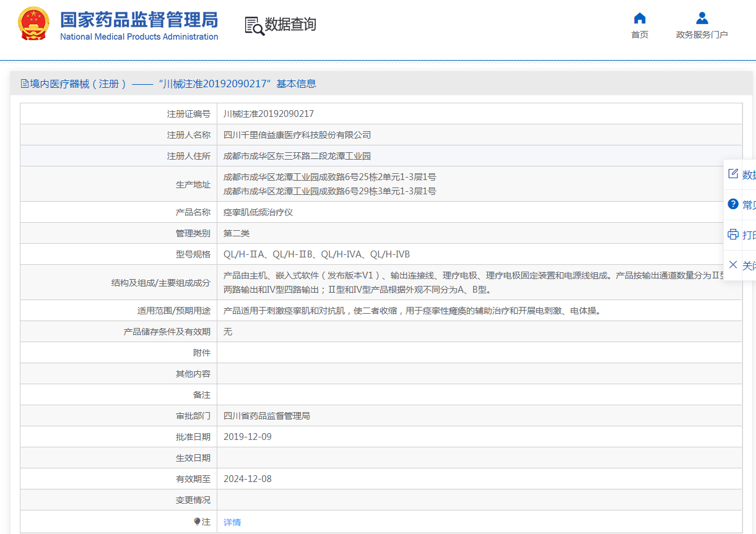Click the national emblem logo

(34, 24)
